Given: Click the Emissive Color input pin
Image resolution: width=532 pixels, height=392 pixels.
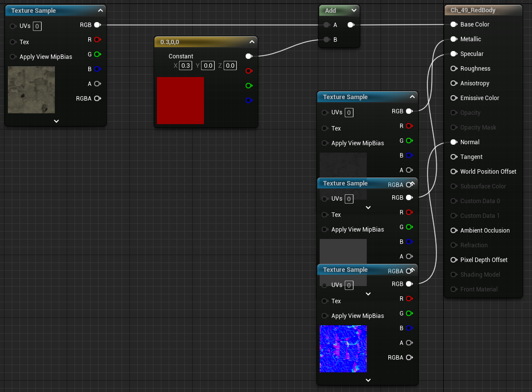Looking at the screenshot, I should [x=454, y=98].
